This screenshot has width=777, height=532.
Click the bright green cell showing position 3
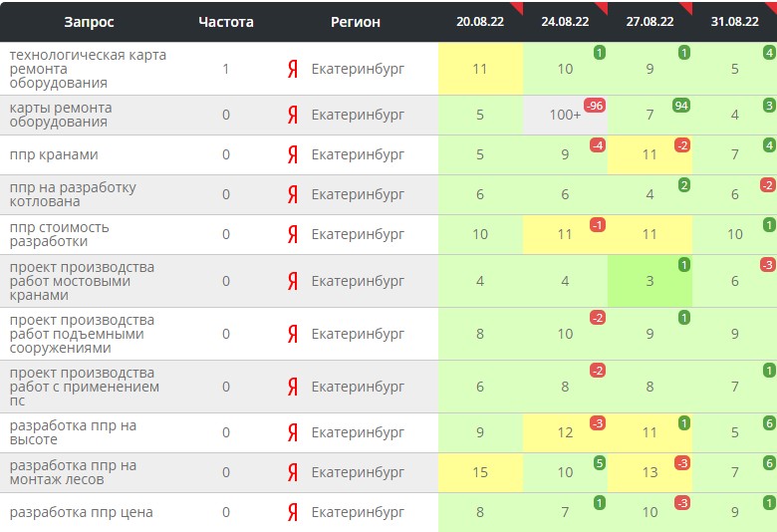pos(649,281)
